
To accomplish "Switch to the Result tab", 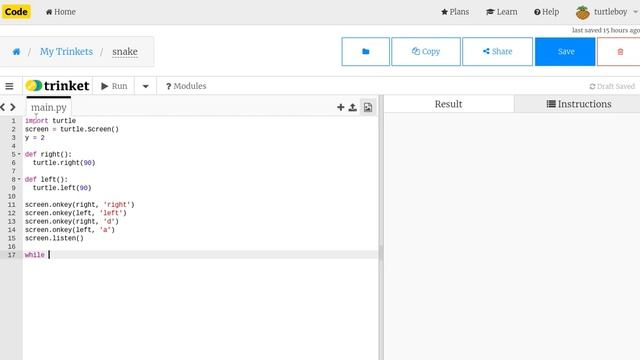I will (448, 104).
